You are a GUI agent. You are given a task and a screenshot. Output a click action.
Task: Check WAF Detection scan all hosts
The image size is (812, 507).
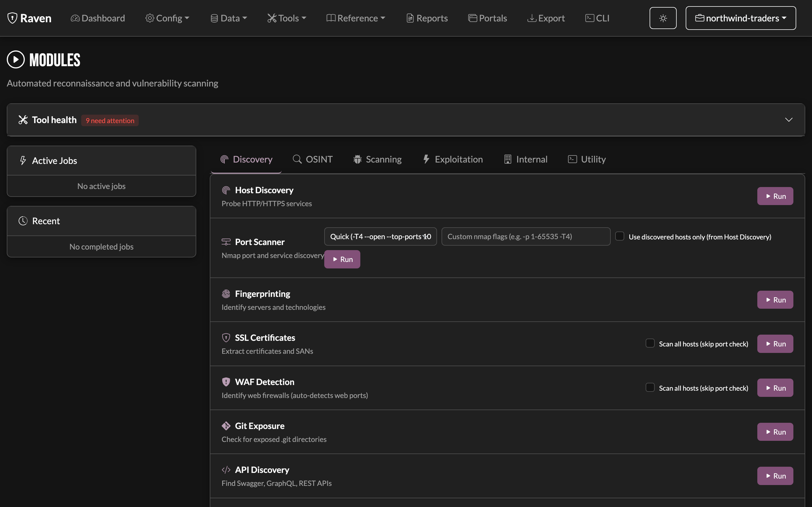[x=650, y=388]
